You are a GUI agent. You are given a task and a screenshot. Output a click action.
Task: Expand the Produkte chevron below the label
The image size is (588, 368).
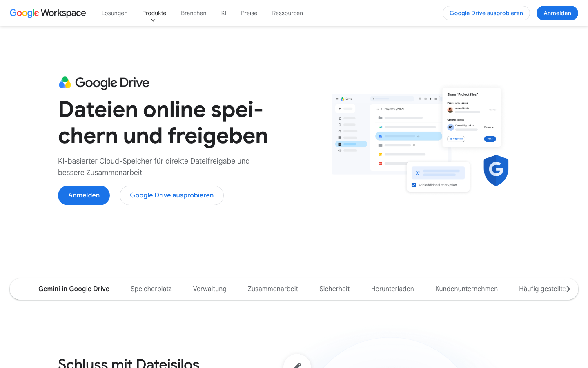click(x=154, y=20)
